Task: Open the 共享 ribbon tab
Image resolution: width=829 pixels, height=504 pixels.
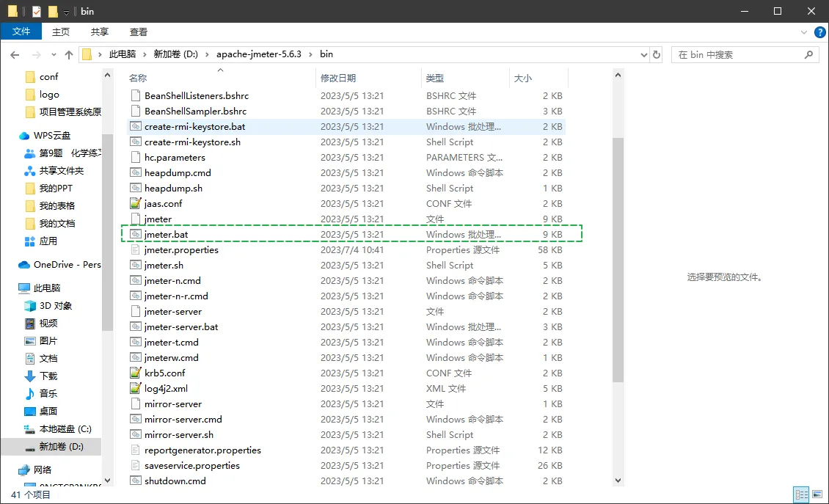Action: coord(99,32)
